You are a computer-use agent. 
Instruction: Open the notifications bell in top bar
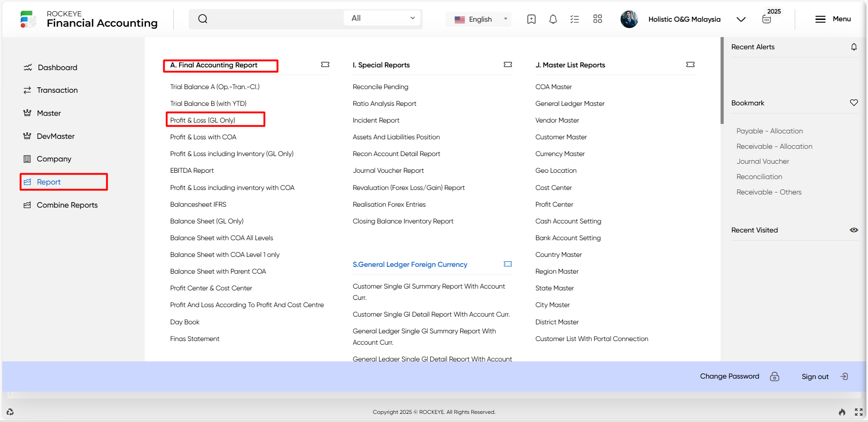(553, 19)
